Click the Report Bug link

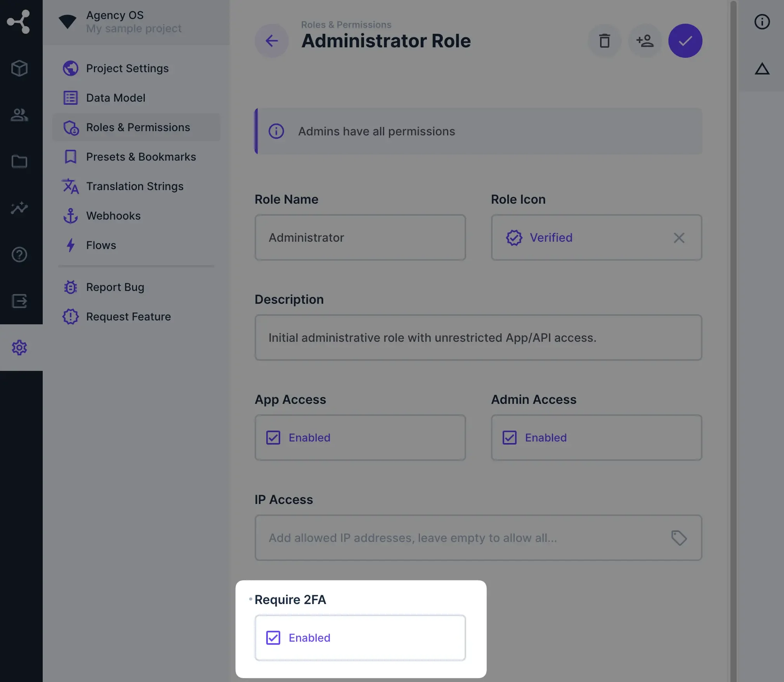pyautogui.click(x=115, y=287)
